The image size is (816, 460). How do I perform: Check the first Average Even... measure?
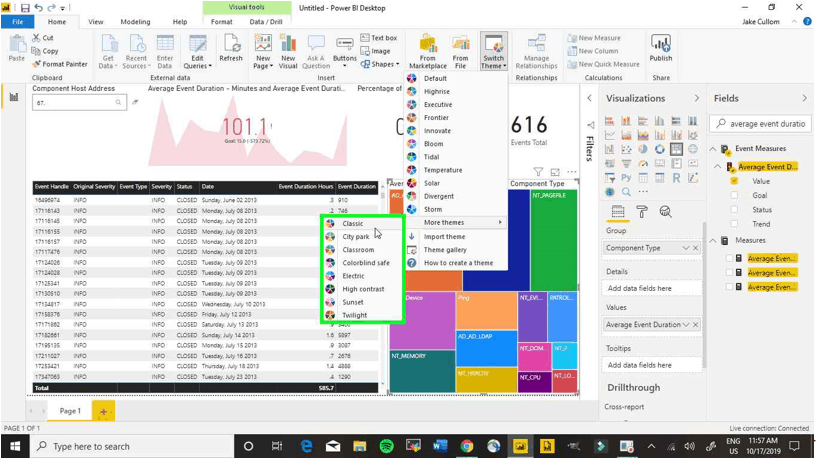(729, 258)
